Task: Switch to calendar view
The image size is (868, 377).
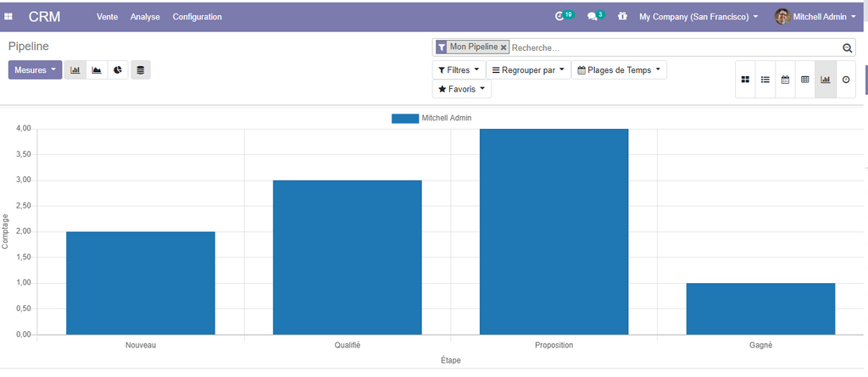Action: (785, 80)
